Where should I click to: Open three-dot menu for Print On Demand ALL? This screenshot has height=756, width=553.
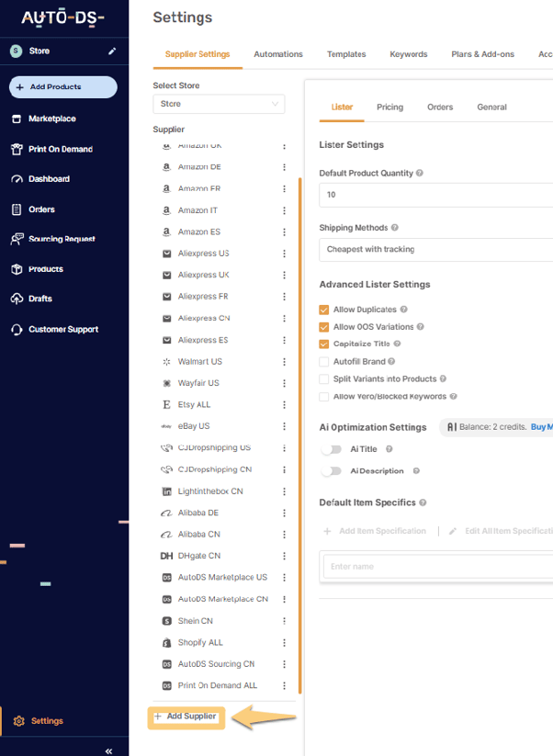click(284, 685)
